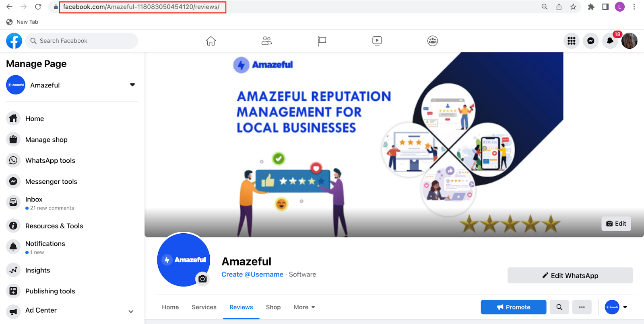Screen dimensions: 644x324
Task: Click the Amazeful profile picture
Action: (184, 260)
